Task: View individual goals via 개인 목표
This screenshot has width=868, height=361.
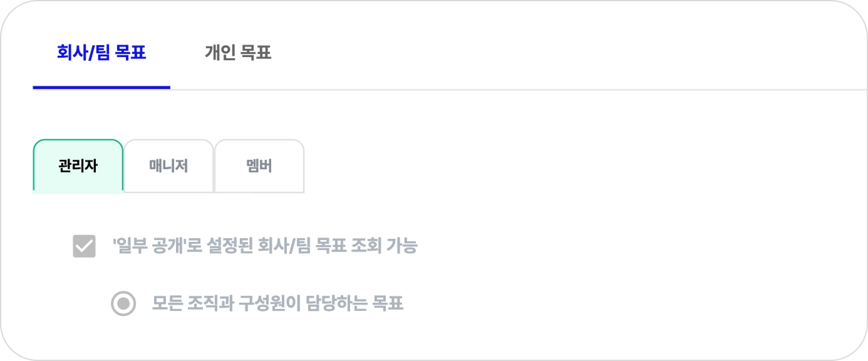Action: (x=238, y=53)
